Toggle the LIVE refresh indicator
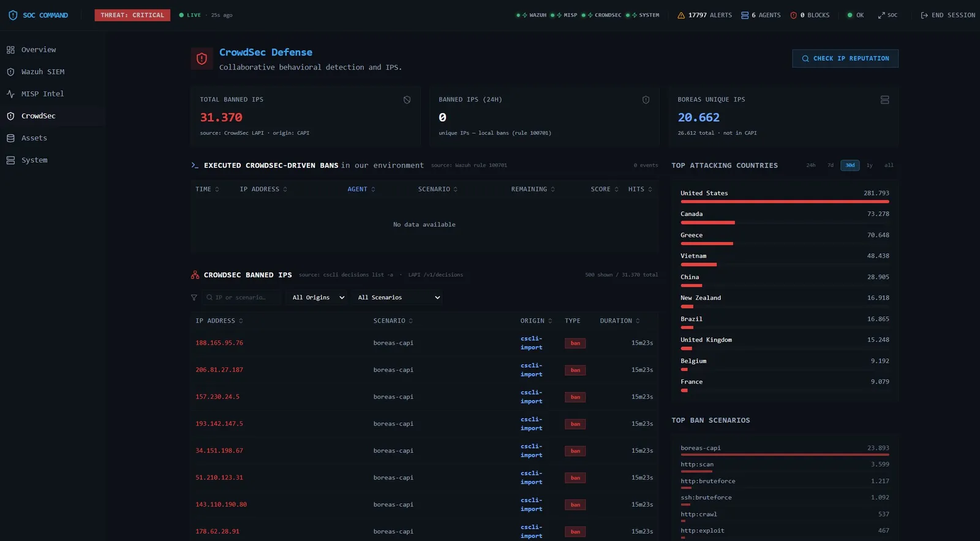 (190, 15)
